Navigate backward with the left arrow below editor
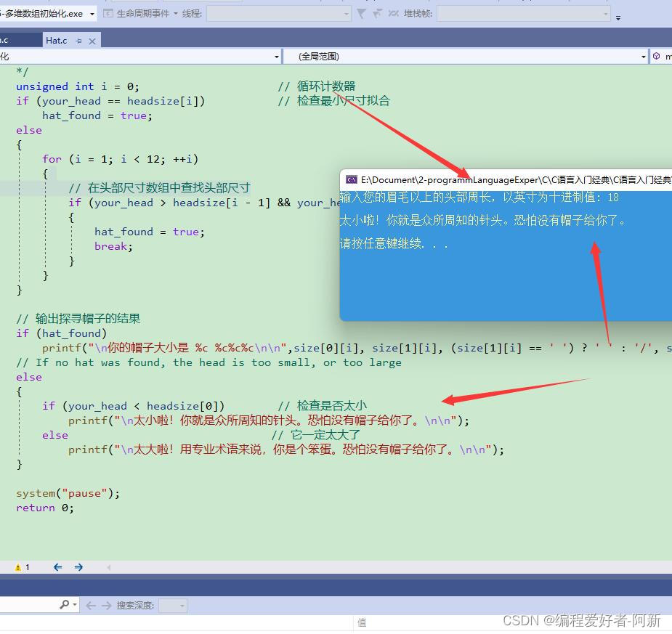Image resolution: width=672 pixels, height=634 pixels. (x=58, y=567)
